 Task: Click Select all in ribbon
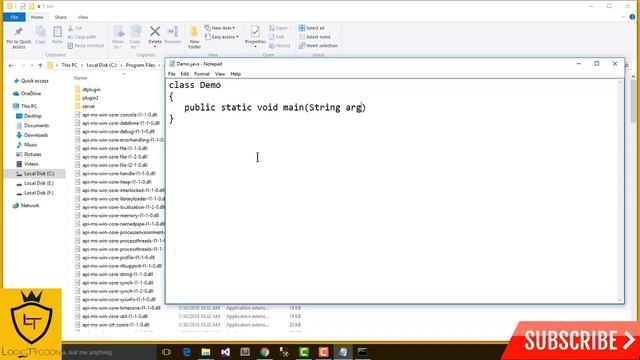point(311,28)
